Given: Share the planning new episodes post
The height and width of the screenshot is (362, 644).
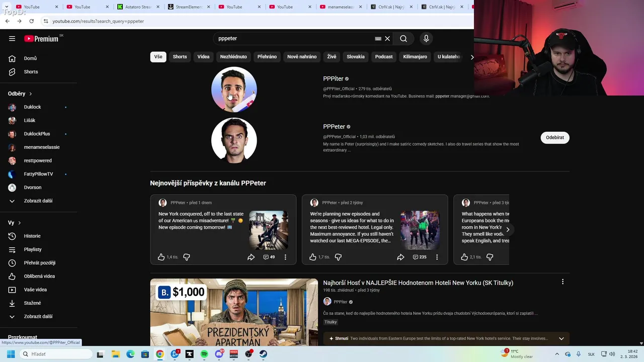Looking at the screenshot, I should [400, 257].
